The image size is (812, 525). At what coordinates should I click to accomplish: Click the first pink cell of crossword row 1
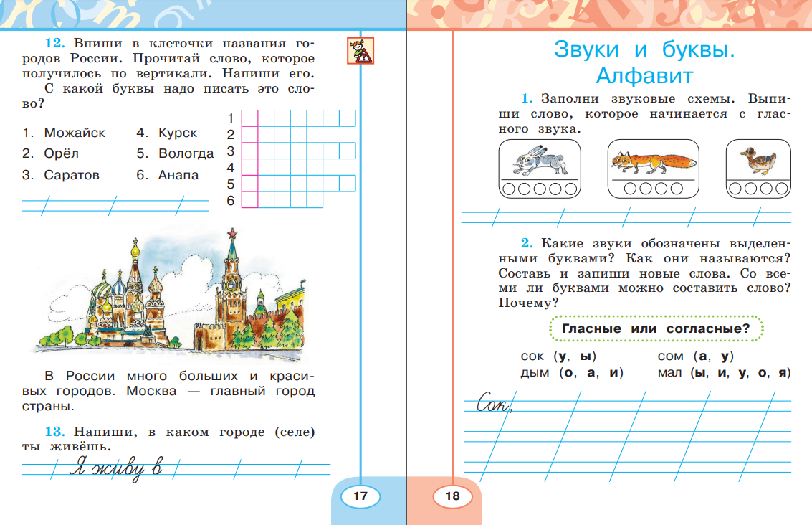click(x=249, y=118)
